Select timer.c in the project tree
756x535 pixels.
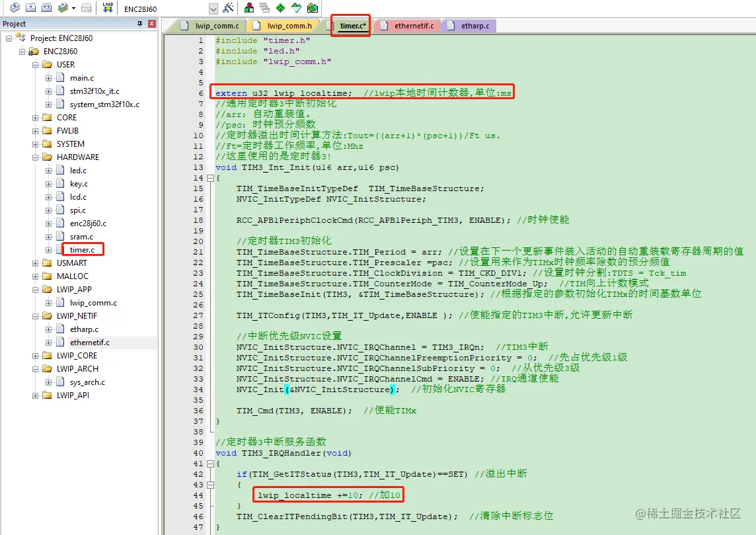82,250
